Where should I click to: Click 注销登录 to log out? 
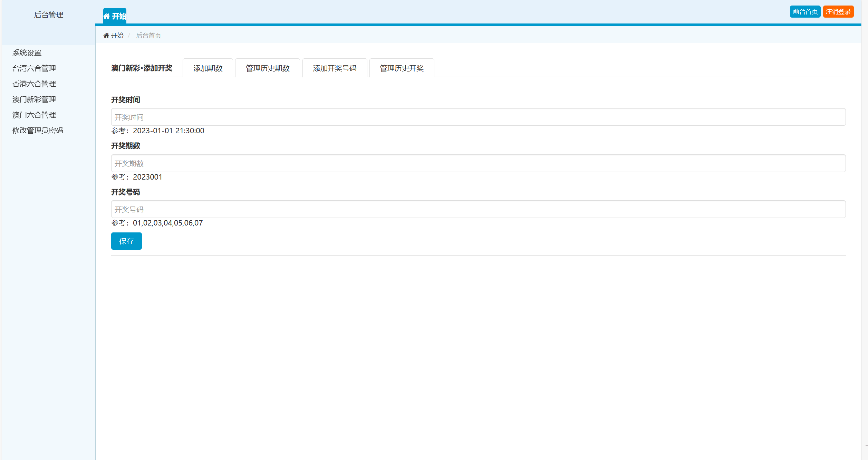point(838,12)
